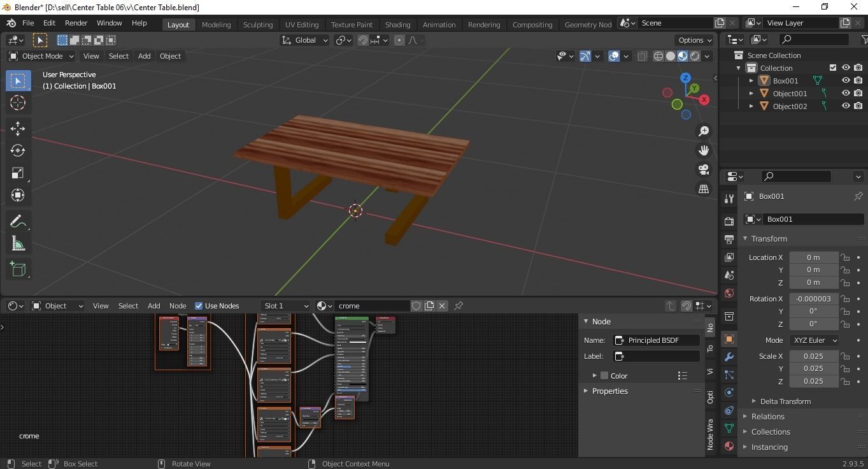Select the Scale tool
Viewport: 868px width, 469px height.
(18, 173)
